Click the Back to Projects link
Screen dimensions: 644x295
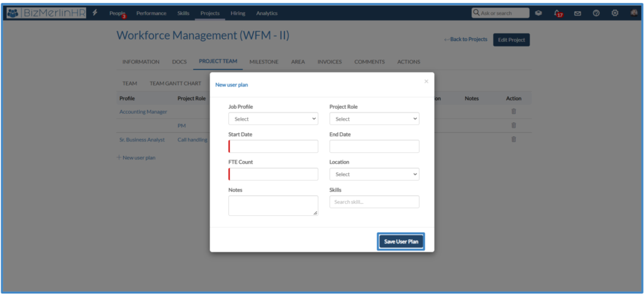click(465, 40)
